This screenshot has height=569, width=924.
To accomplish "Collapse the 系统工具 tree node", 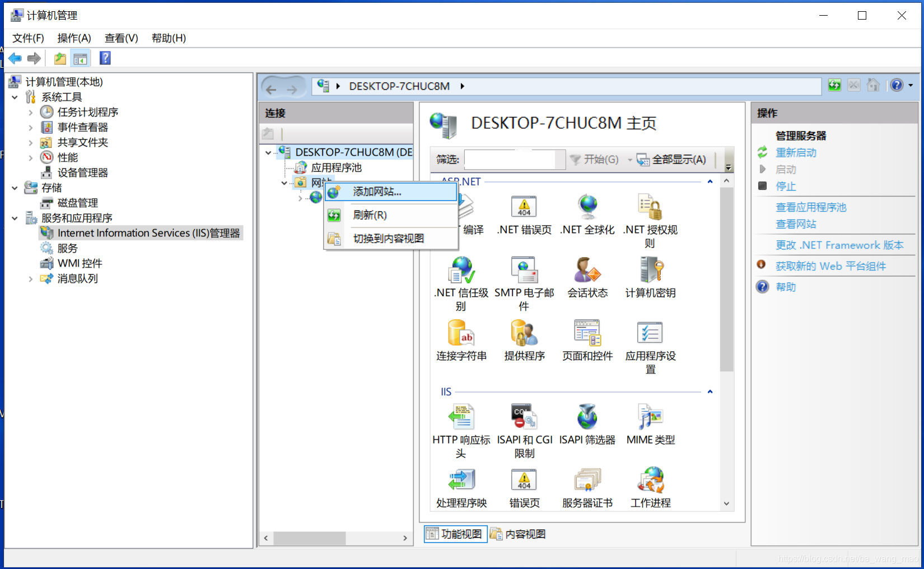I will [15, 97].
